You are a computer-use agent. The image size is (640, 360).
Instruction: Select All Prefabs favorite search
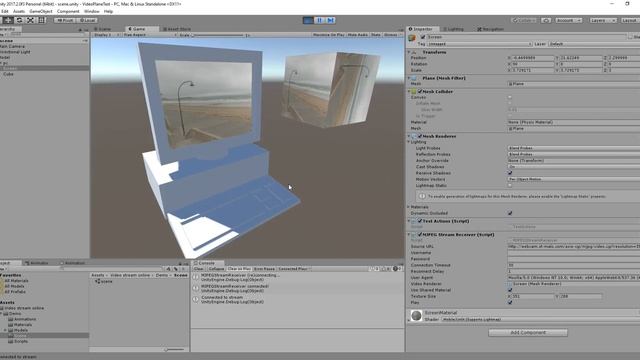14,292
